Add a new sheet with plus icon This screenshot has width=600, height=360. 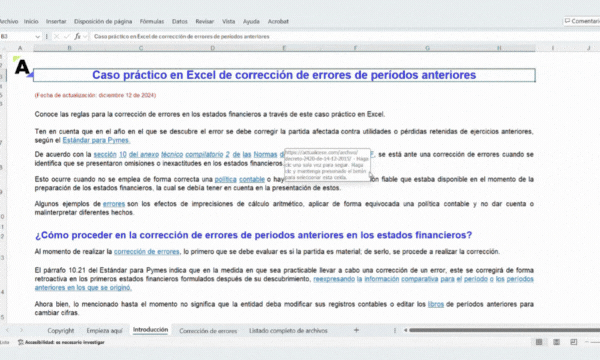coord(356,330)
